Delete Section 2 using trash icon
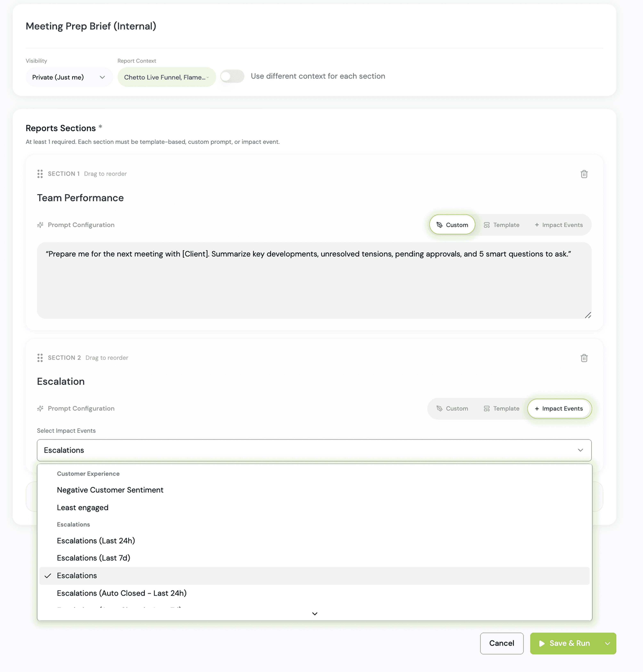Image resolution: width=643 pixels, height=672 pixels. point(584,358)
